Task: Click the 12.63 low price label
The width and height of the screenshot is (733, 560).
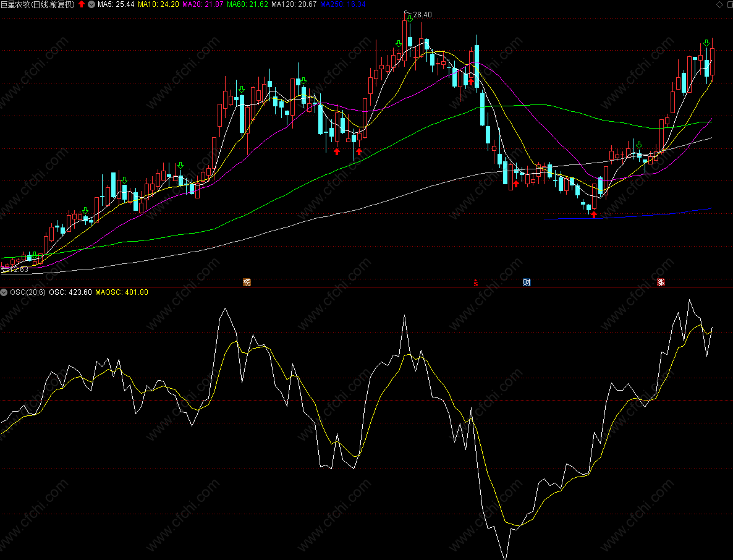Action: click(19, 269)
